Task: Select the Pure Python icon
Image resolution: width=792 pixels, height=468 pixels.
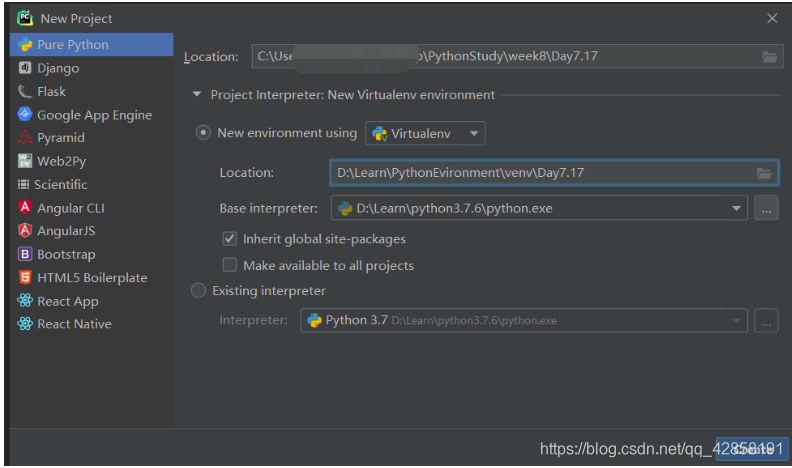Action: (25, 44)
